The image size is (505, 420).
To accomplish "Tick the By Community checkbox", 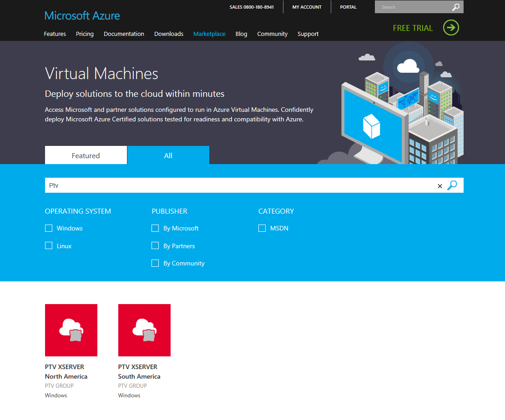I will [155, 263].
